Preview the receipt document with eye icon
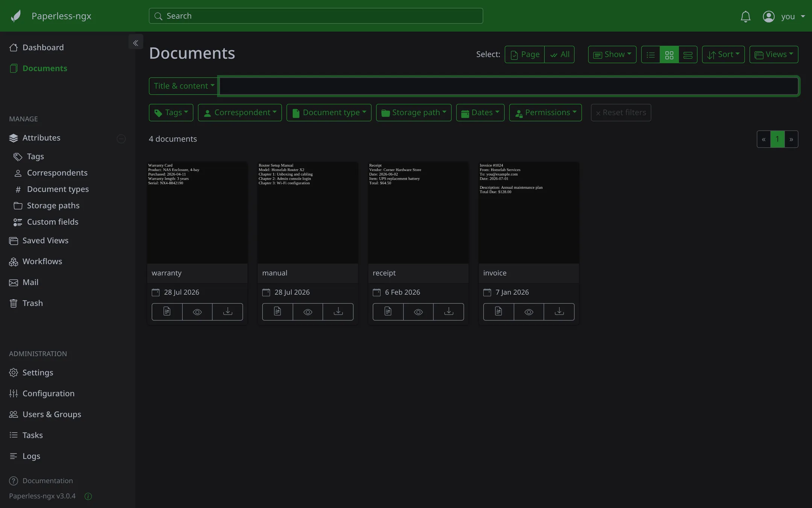The width and height of the screenshot is (812, 508). [x=418, y=312]
